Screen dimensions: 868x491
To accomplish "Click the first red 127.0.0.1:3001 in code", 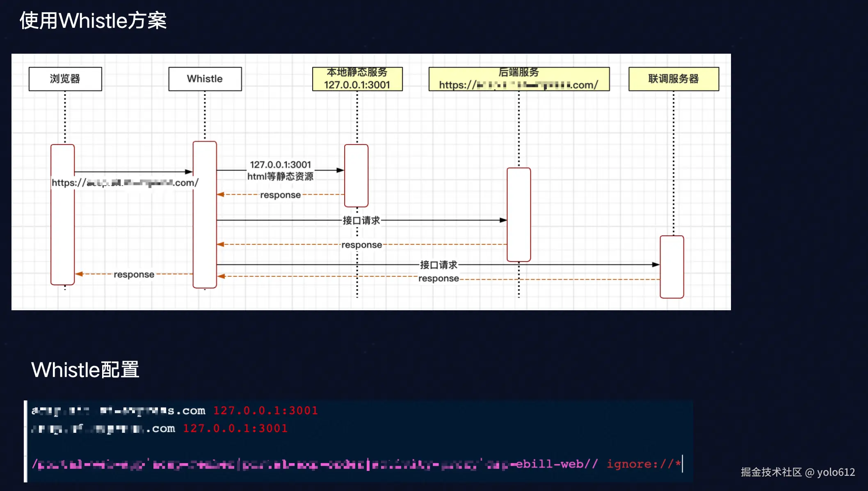I will coord(265,411).
